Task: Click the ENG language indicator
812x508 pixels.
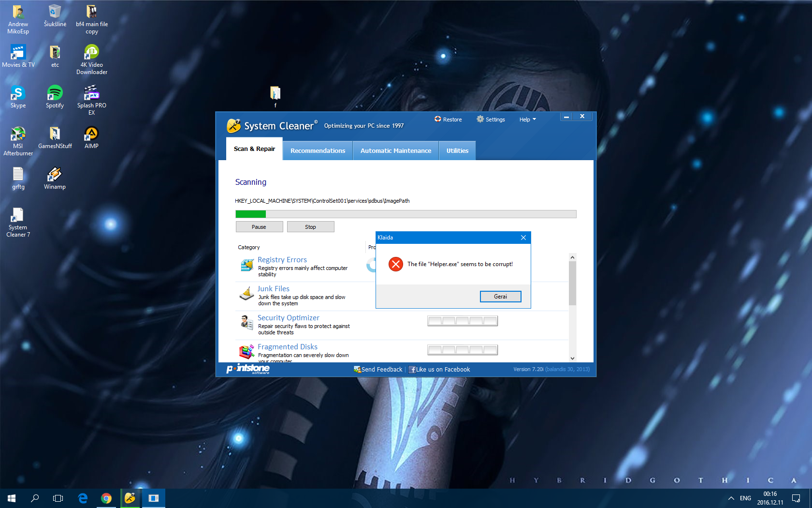Action: [745, 498]
